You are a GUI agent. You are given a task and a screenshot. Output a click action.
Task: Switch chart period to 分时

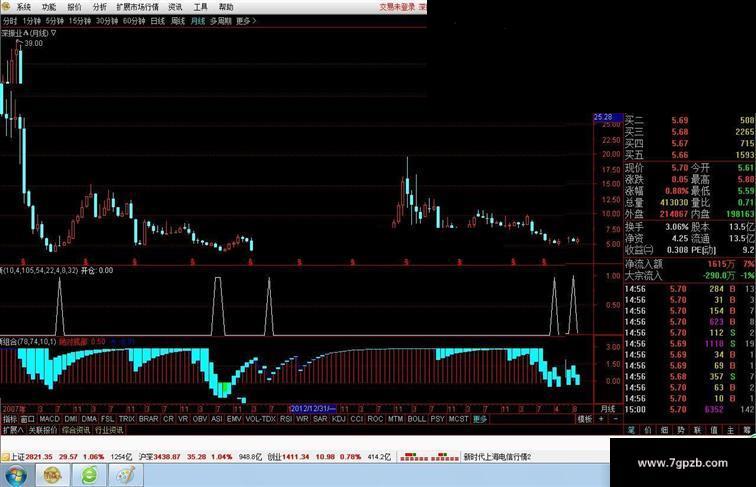(x=10, y=21)
